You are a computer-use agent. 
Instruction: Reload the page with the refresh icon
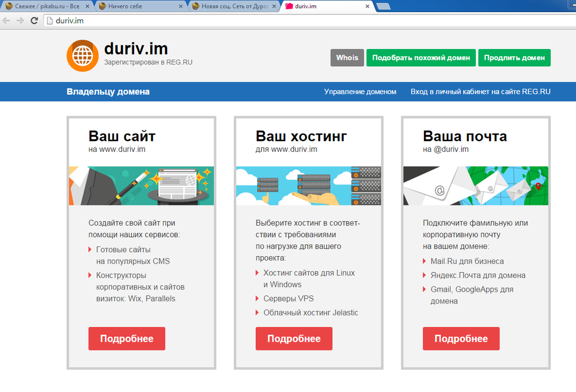click(35, 21)
